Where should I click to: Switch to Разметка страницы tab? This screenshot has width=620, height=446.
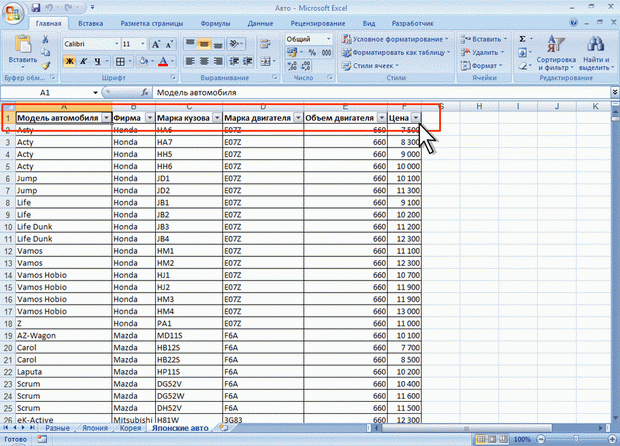(152, 24)
